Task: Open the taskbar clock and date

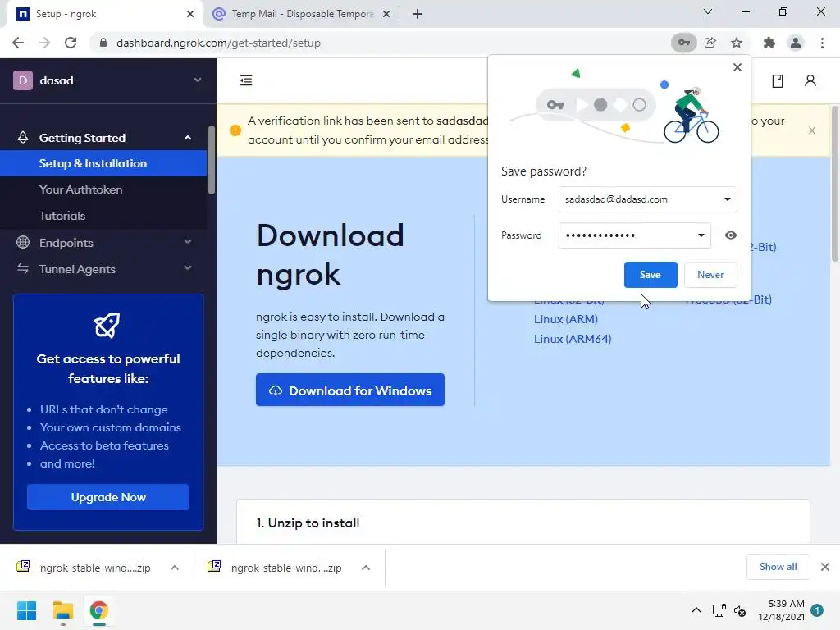Action: click(781, 610)
